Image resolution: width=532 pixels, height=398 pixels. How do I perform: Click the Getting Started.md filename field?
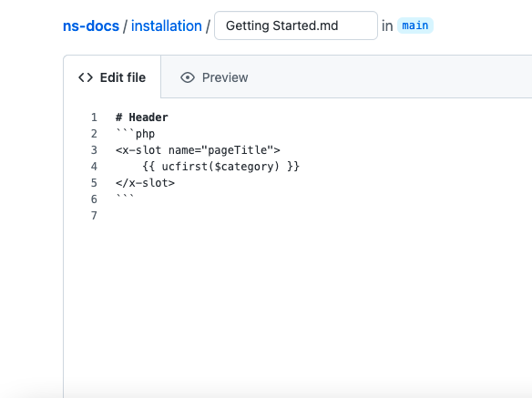click(296, 26)
